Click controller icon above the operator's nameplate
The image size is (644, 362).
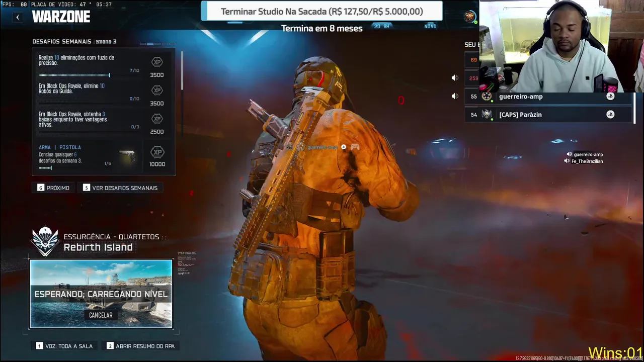point(355,147)
